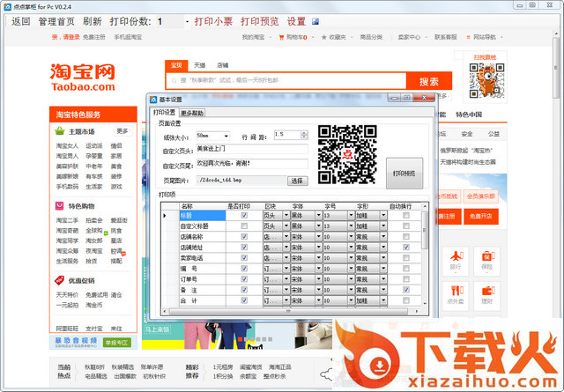564x392 pixels.
Task: Select the 天猫 search tab
Action: tap(200, 65)
